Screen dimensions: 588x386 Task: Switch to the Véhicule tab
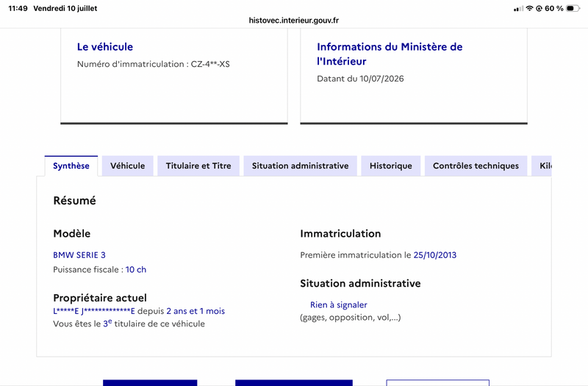click(127, 166)
